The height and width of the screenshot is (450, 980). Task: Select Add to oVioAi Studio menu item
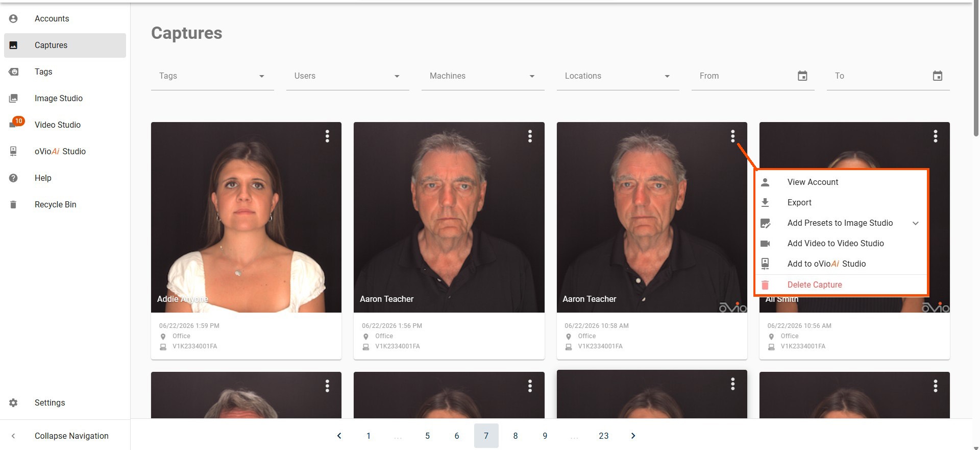(x=841, y=264)
